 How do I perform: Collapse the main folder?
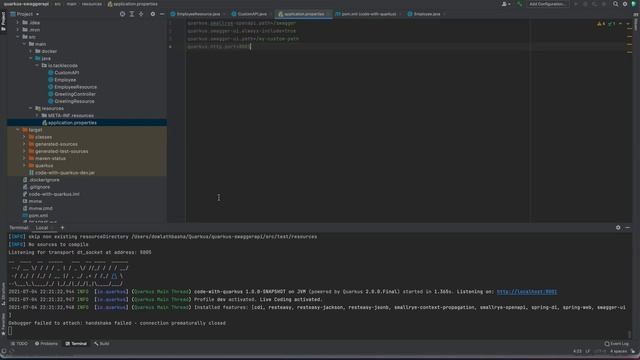click(x=24, y=44)
